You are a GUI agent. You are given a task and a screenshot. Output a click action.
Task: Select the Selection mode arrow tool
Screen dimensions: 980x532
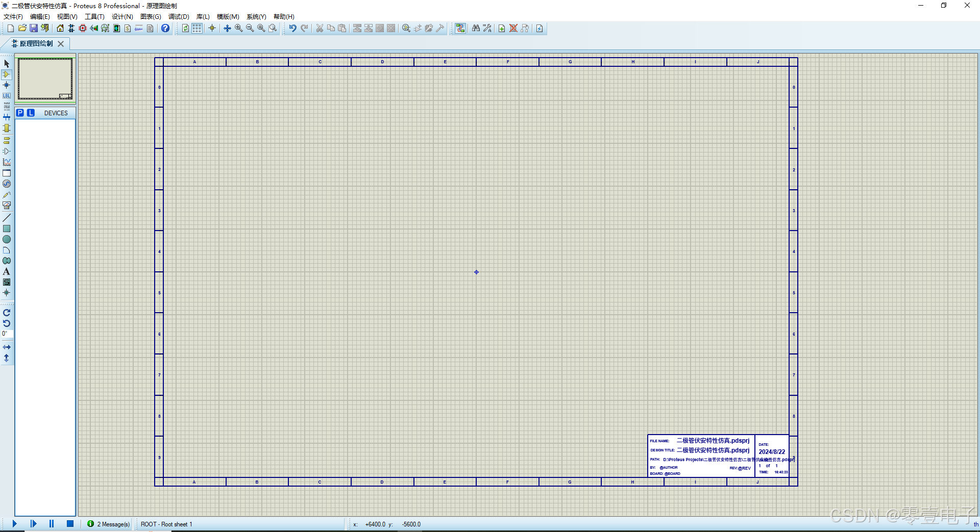point(7,64)
